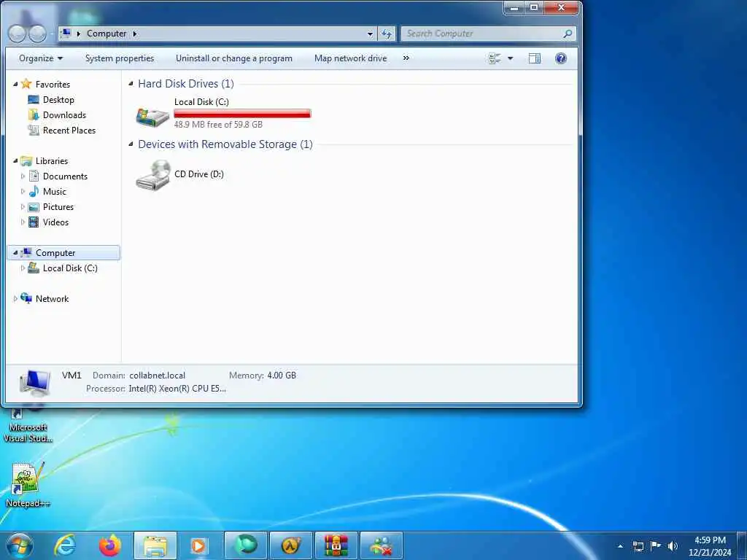The width and height of the screenshot is (747, 560).
Task: Click the computer icon in address bar
Action: coord(66,34)
